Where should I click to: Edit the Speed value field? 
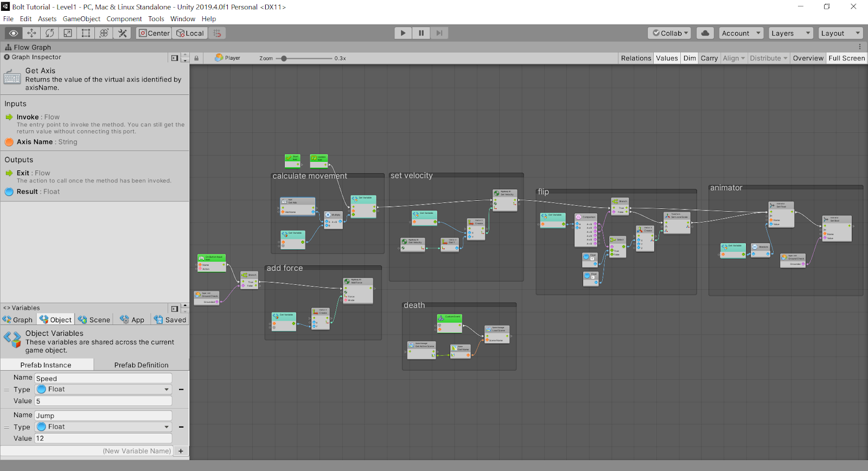point(103,401)
